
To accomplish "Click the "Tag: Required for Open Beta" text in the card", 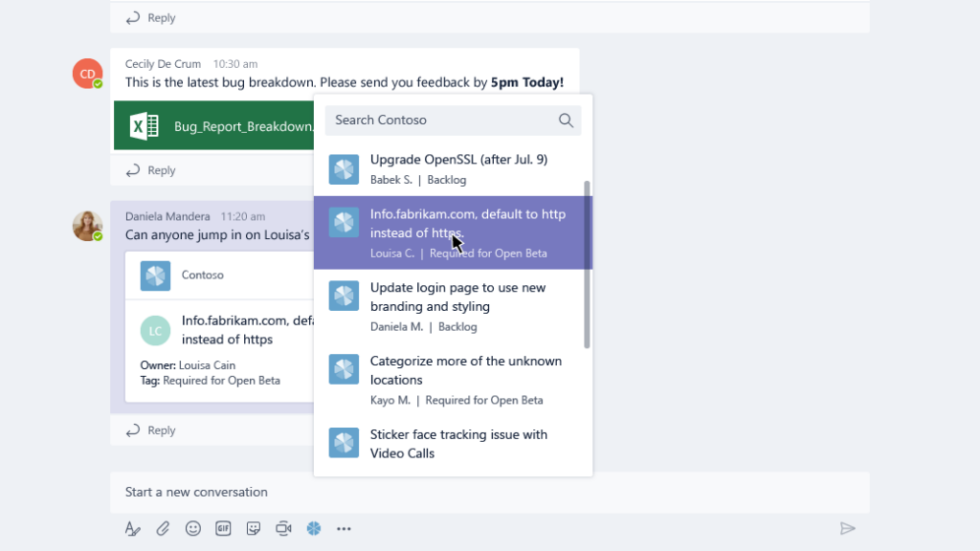I will pyautogui.click(x=210, y=381).
